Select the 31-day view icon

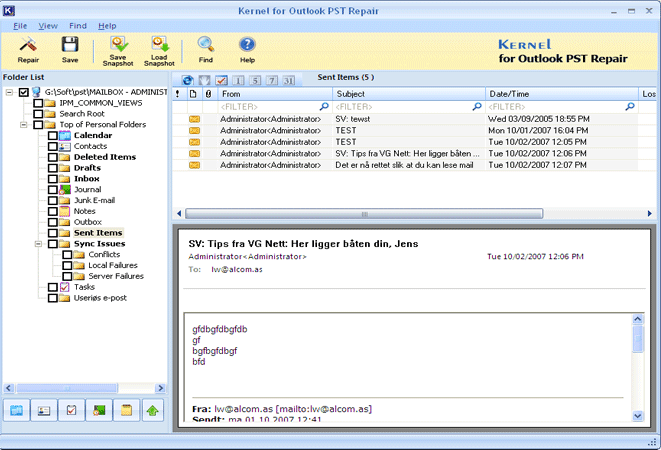click(x=289, y=80)
